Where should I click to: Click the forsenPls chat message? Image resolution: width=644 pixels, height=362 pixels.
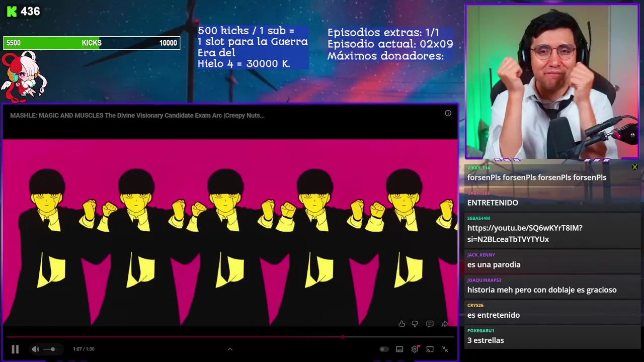pos(537,177)
